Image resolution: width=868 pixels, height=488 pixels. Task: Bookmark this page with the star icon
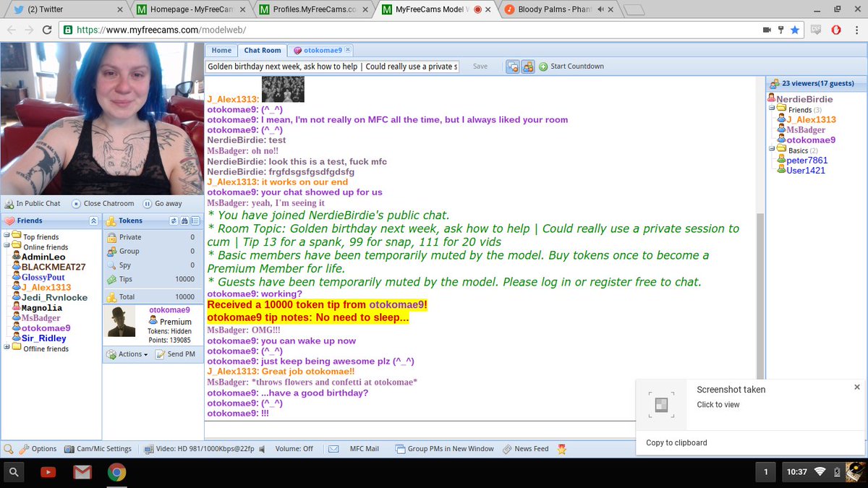click(795, 30)
